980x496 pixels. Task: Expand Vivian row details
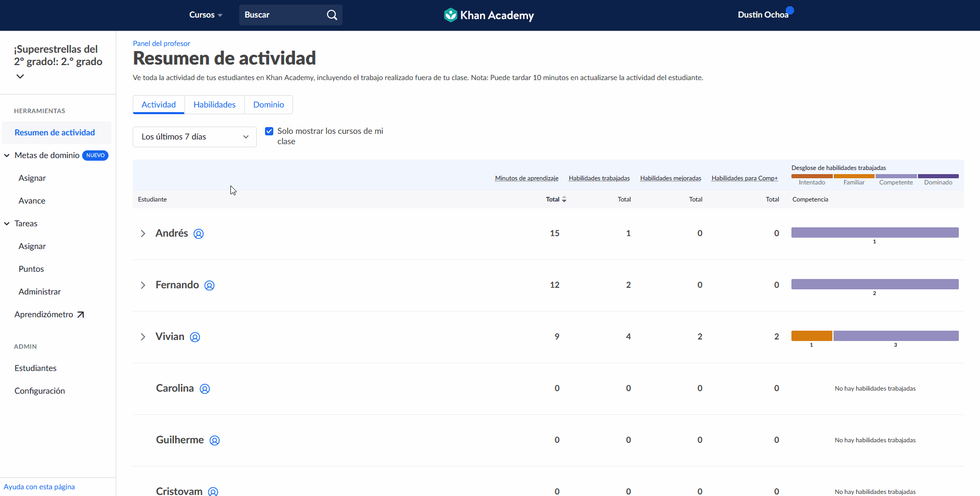(x=143, y=337)
